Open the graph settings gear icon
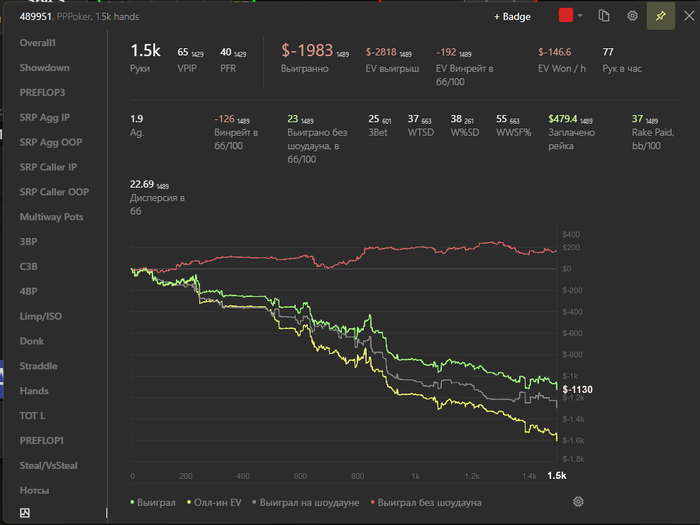The image size is (700, 525). click(578, 502)
